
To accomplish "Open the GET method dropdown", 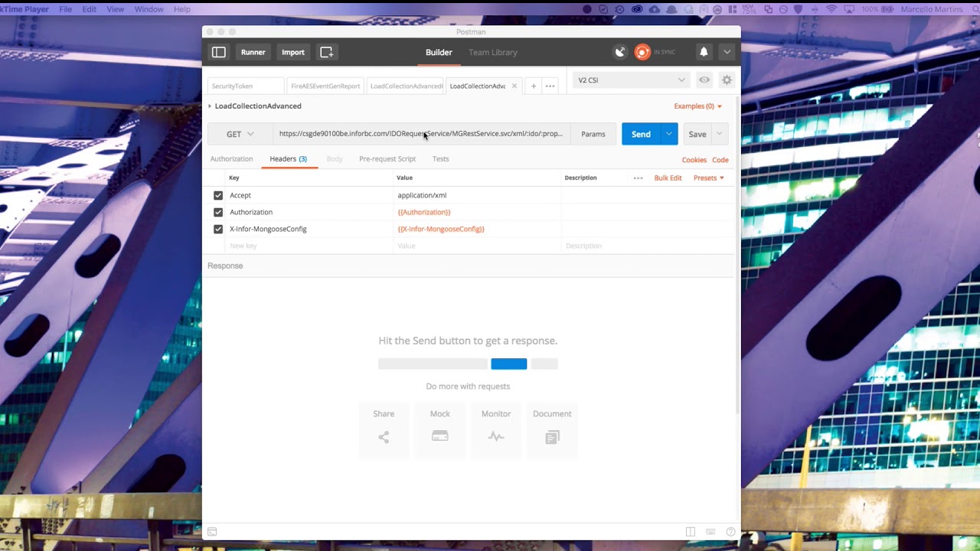I will (x=240, y=134).
